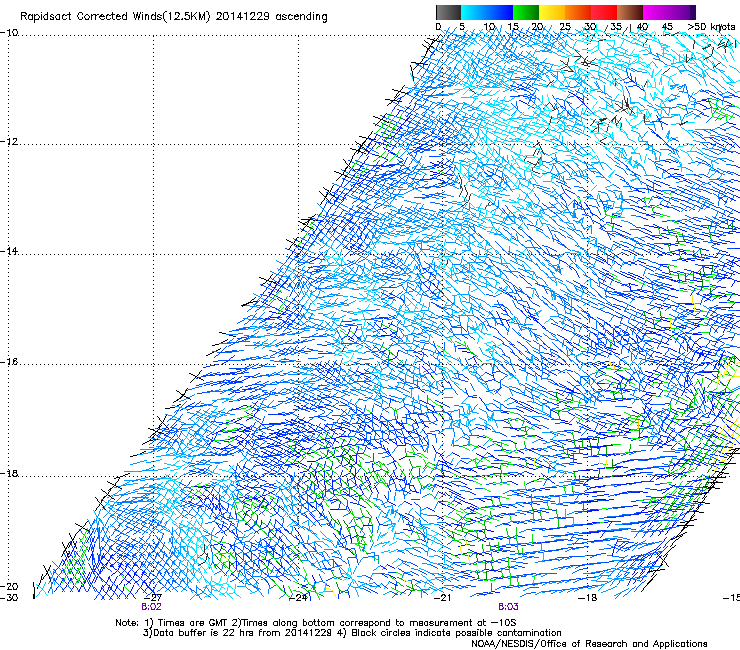Screen dimensions: 740x650
Task: Click the "10" legend scale label
Action: coord(488,27)
